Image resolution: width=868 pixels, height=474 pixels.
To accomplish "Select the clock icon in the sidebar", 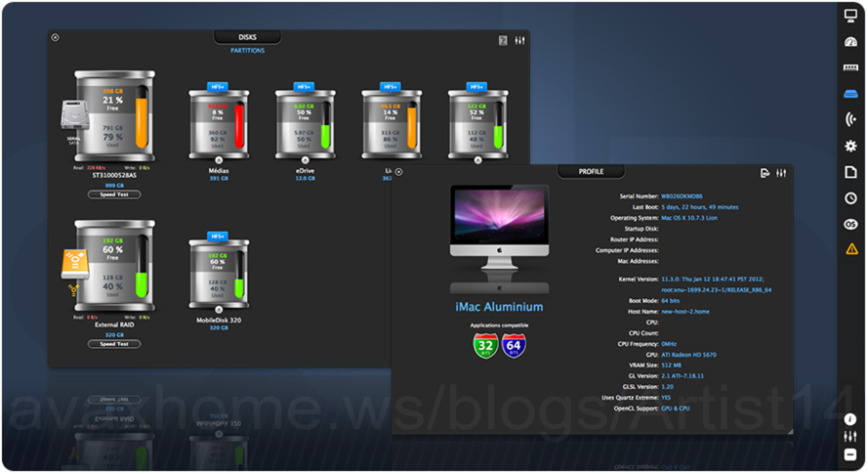I will [850, 198].
